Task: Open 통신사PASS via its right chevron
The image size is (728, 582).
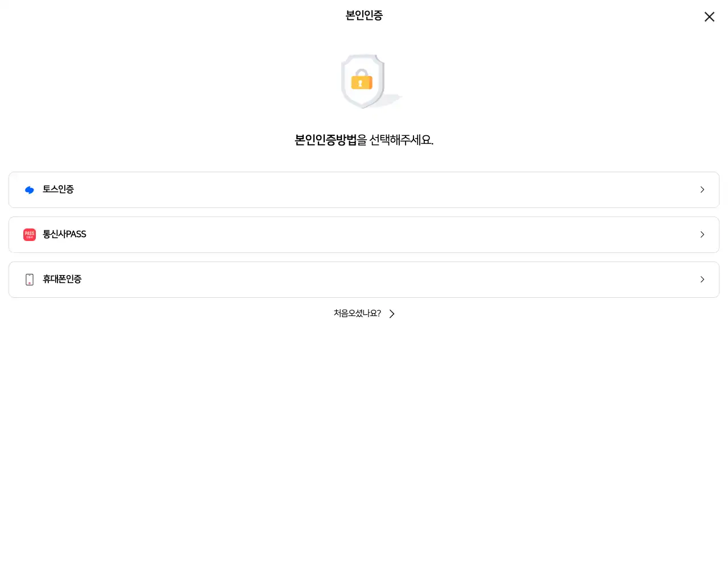Action: (x=702, y=235)
